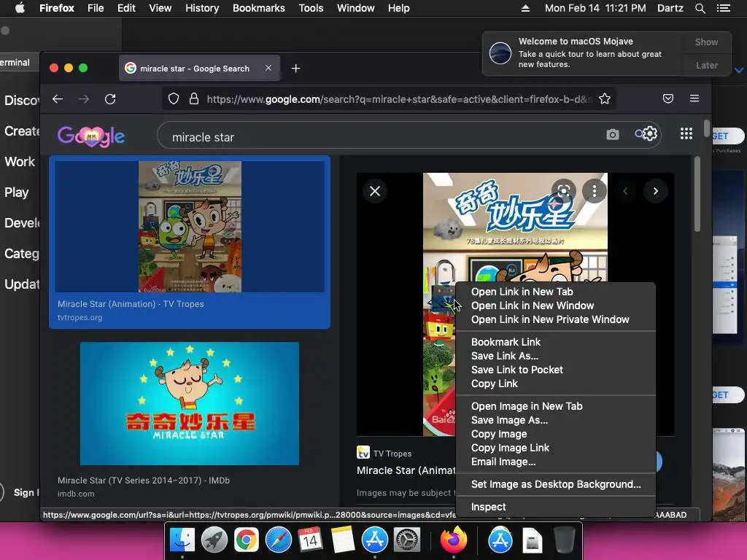The image size is (747, 560).
Task: Click Discover in App Store sidebar
Action: point(21,101)
